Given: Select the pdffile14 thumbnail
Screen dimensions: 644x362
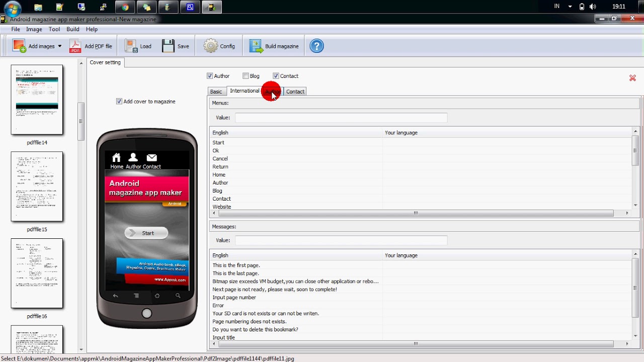Looking at the screenshot, I should coord(37,100).
